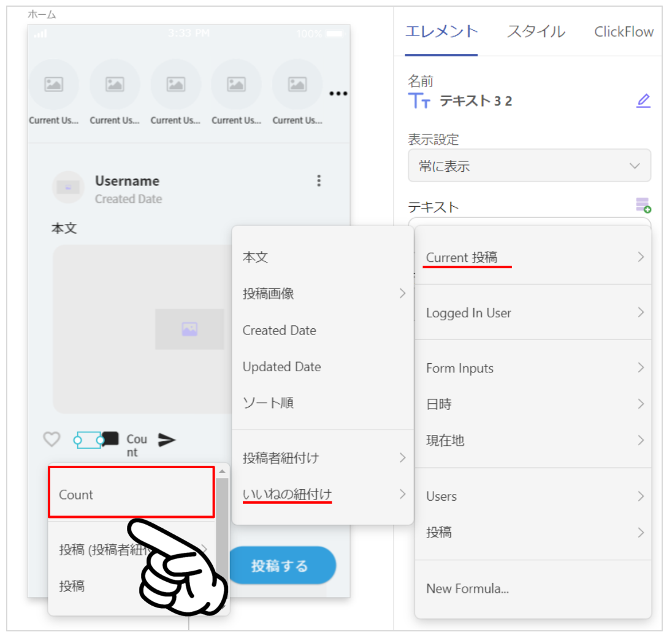This screenshot has height=640, width=672.
Task: Click the small user avatar beside Username
Action: (x=68, y=187)
